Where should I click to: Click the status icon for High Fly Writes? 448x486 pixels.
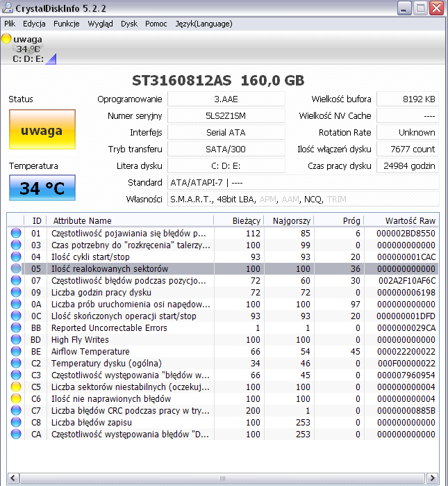[16, 339]
